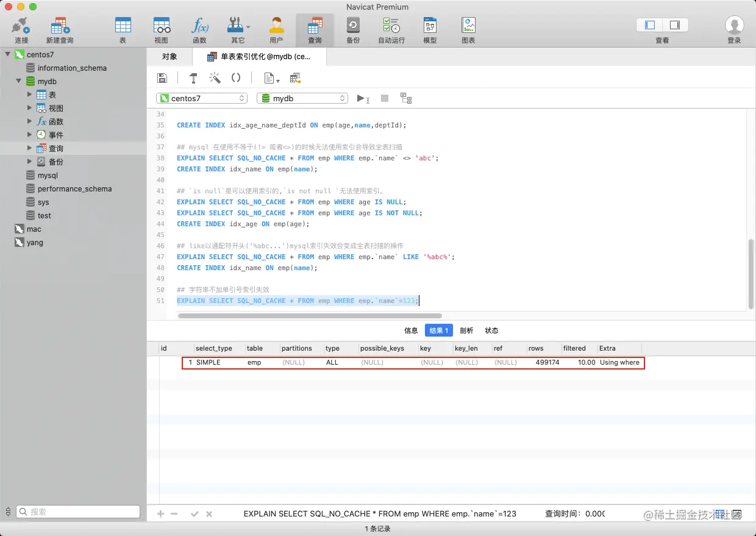Click the possible_keys column header

point(388,348)
